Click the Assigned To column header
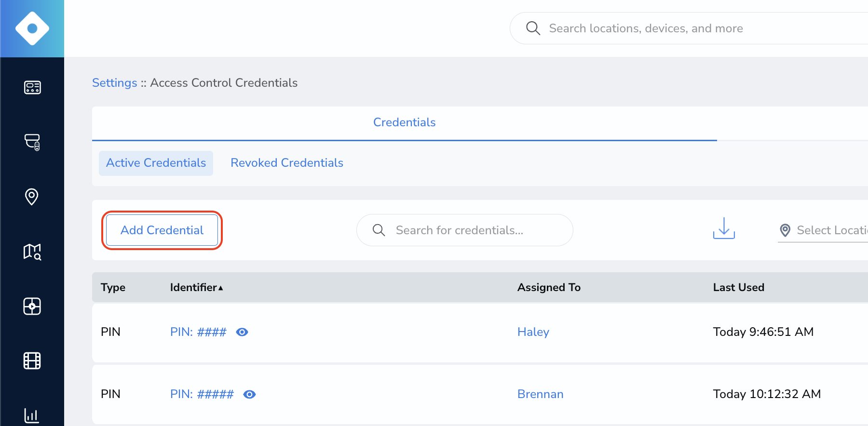Screen dimensions: 868x426 tap(549, 287)
